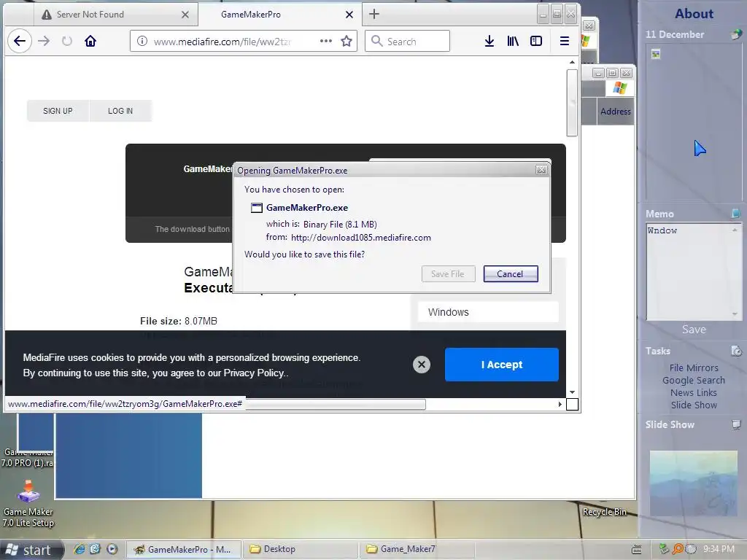
Task: Click the vertical scrollbar down arrow
Action: [x=572, y=392]
